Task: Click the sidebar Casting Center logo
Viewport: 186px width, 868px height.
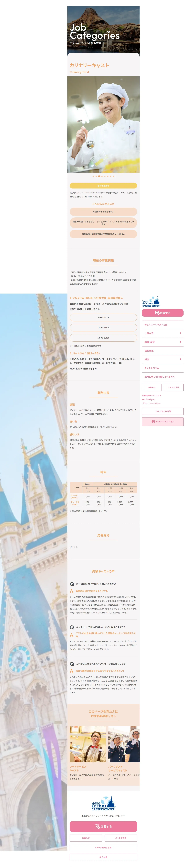Action: coord(151,301)
